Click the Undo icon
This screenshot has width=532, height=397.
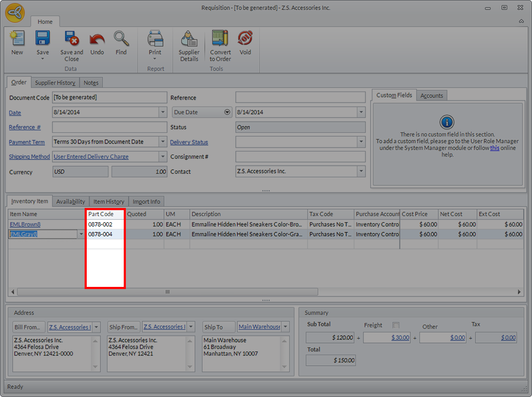pyautogui.click(x=97, y=39)
